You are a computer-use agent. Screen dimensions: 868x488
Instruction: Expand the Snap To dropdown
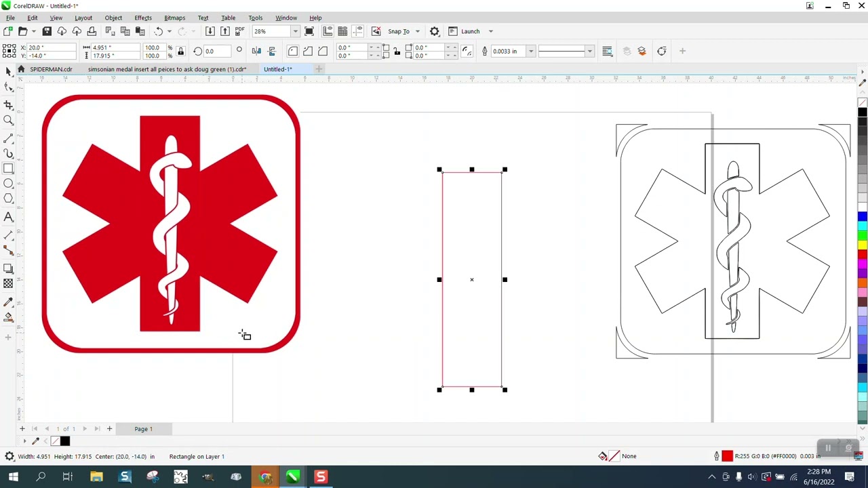click(x=417, y=31)
